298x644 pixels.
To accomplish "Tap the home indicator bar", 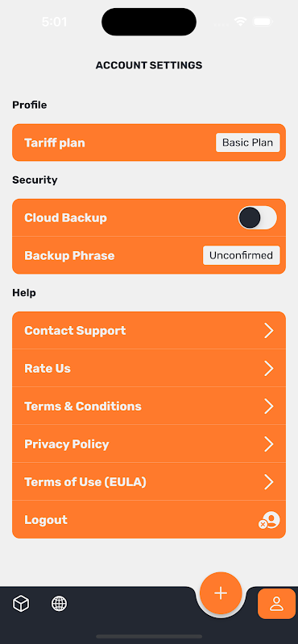I will point(149,637).
